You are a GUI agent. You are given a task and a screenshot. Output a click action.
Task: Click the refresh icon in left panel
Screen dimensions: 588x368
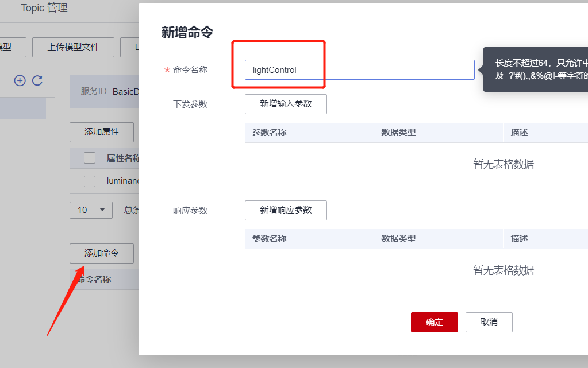[x=37, y=81]
